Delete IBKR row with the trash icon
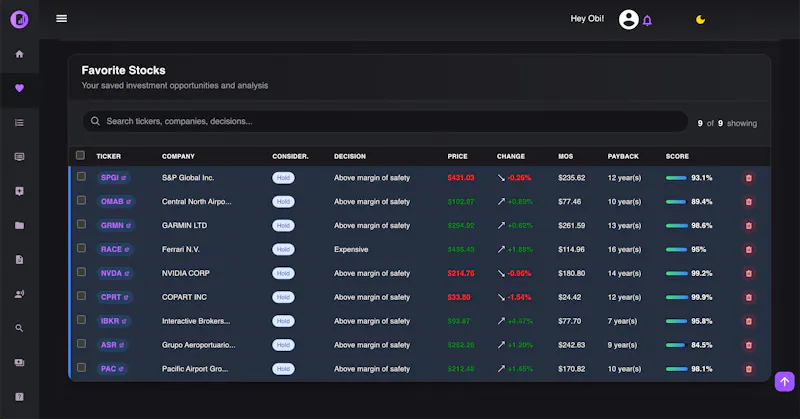Viewport: 800px width, 419px height. click(x=748, y=321)
